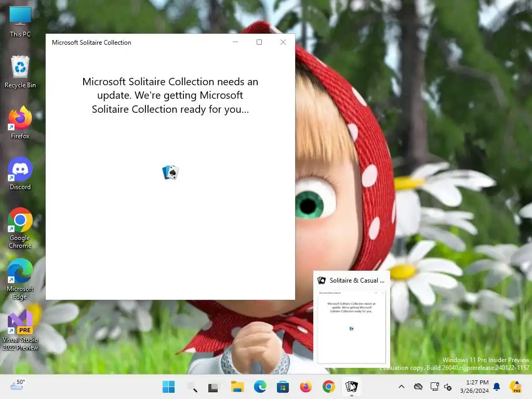Click Solitaire icon on the taskbar
The height and width of the screenshot is (399, 532).
(x=352, y=387)
